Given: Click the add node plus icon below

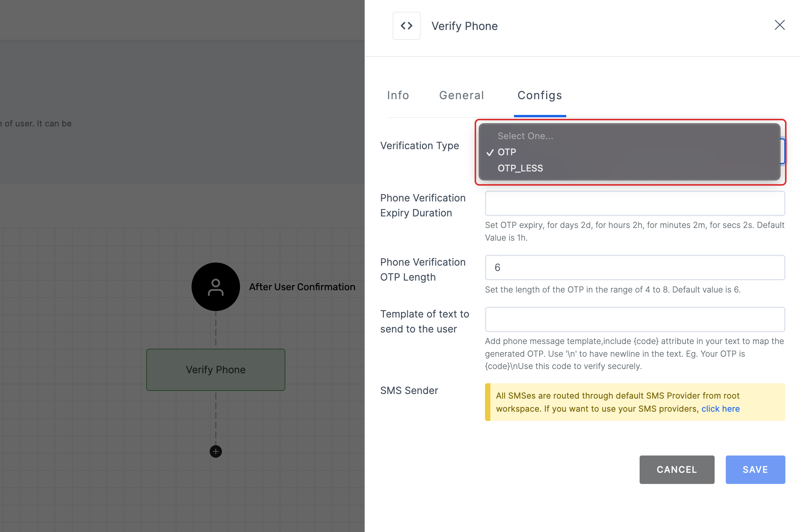Looking at the screenshot, I should pos(216,451).
